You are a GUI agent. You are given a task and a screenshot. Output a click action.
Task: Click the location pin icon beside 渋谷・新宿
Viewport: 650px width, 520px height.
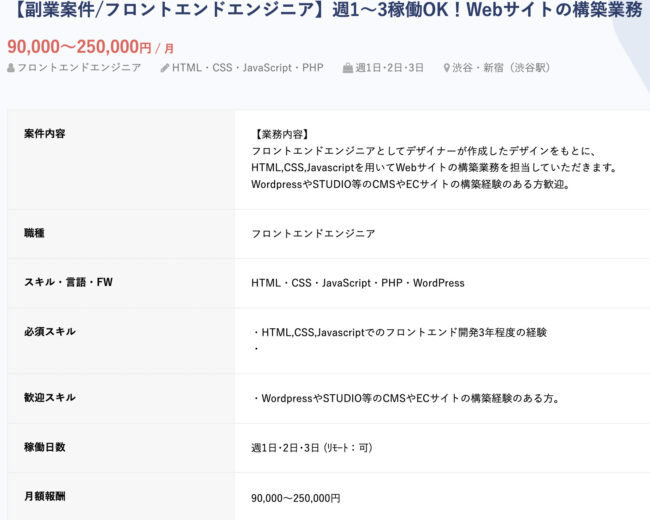446,68
